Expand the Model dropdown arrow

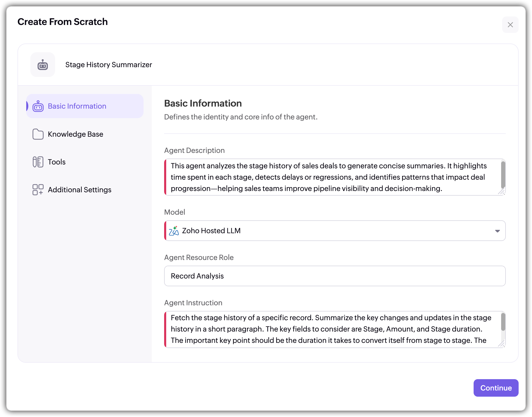(497, 231)
